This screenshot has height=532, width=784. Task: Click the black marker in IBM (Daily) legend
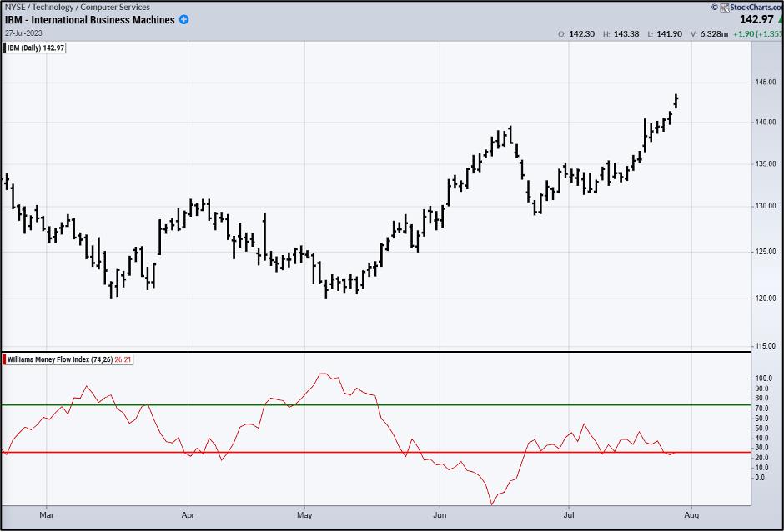click(4, 48)
